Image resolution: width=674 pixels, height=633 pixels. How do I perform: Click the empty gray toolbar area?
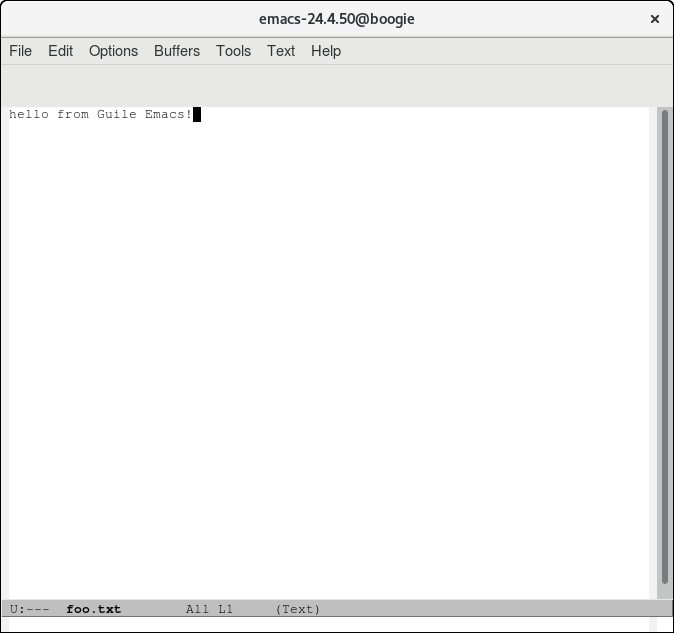(x=336, y=86)
